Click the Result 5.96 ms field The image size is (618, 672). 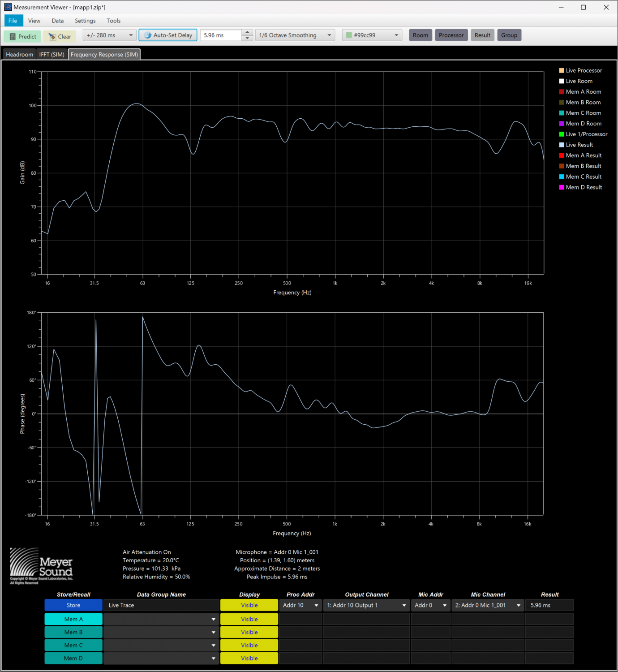tap(549, 605)
